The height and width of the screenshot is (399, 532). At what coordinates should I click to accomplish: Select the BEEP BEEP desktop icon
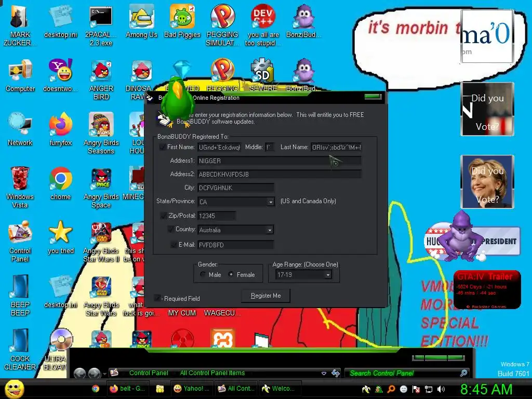[20, 295]
